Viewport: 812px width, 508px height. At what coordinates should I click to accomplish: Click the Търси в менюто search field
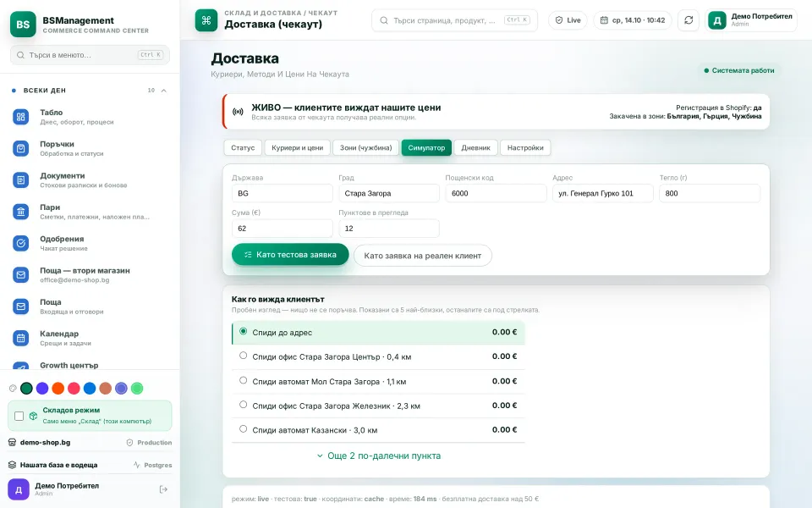click(x=91, y=55)
